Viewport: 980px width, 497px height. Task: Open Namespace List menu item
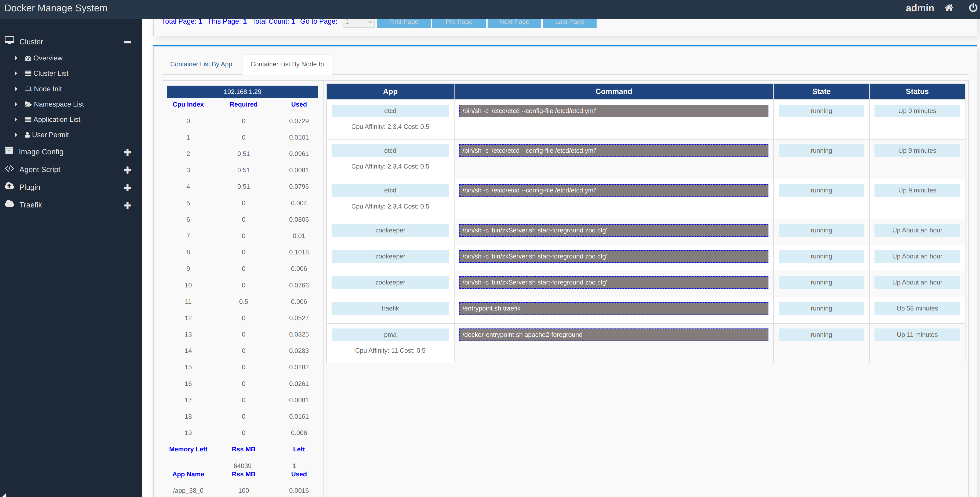pos(59,104)
